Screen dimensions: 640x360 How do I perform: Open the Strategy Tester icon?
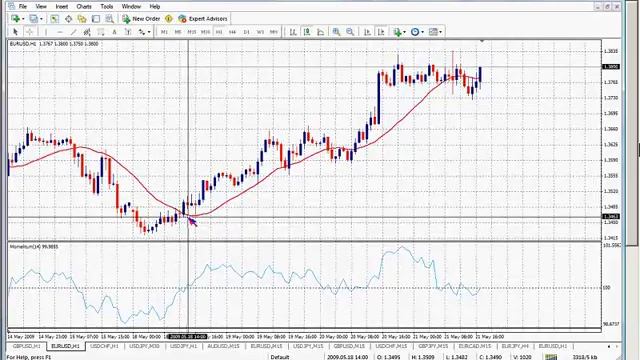tap(109, 19)
